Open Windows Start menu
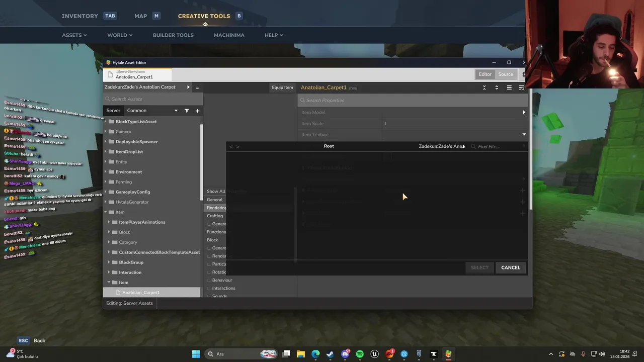Screen dimensions: 644x362 [x=196, y=354]
